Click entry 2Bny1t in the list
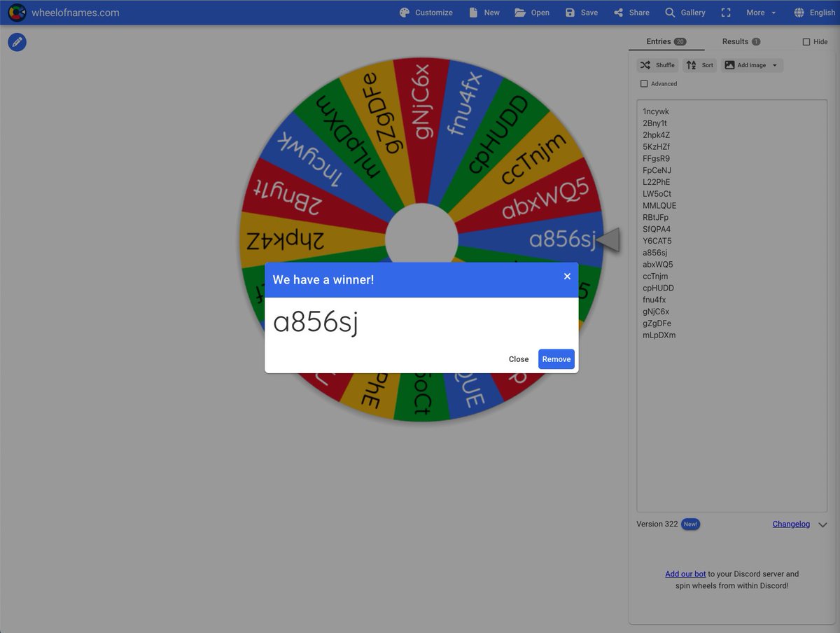This screenshot has width=840, height=633. pos(654,123)
